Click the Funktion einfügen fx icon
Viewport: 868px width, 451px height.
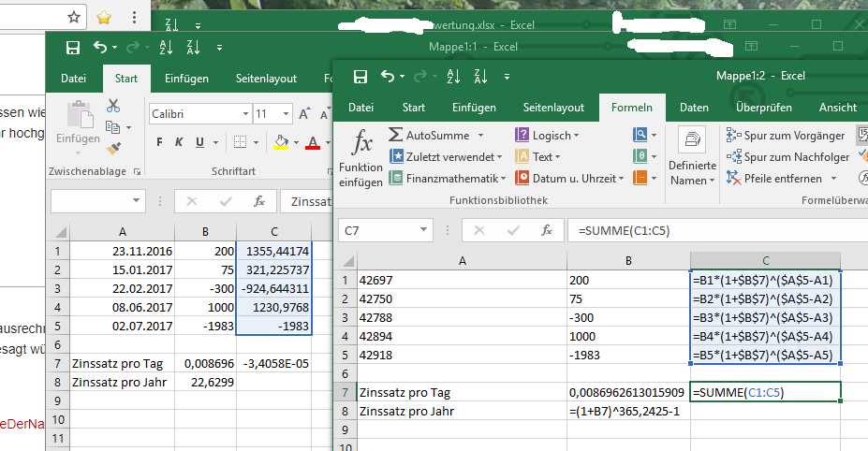tap(362, 141)
